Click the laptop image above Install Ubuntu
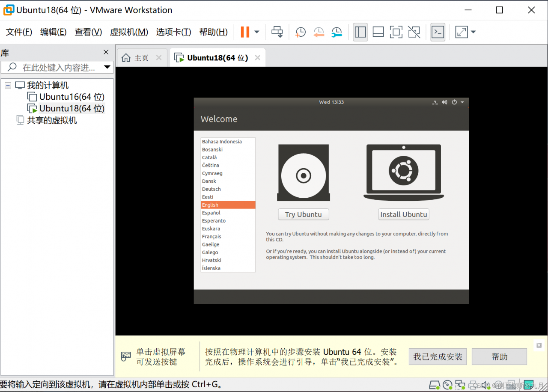 click(404, 172)
